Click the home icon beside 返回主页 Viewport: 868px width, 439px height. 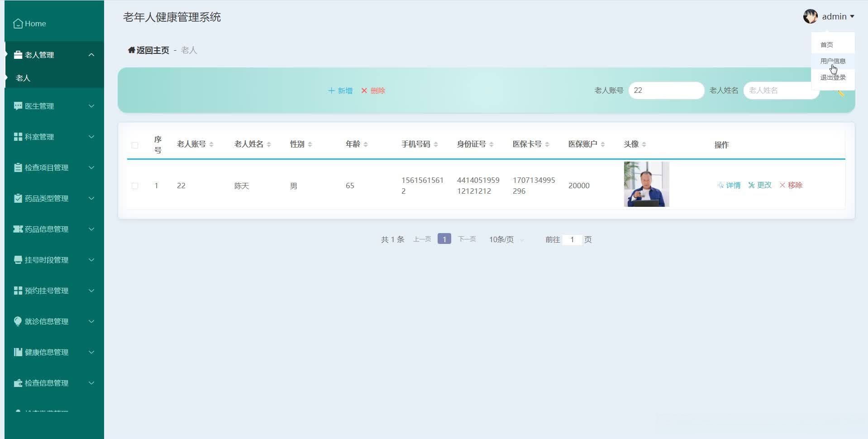(x=132, y=50)
